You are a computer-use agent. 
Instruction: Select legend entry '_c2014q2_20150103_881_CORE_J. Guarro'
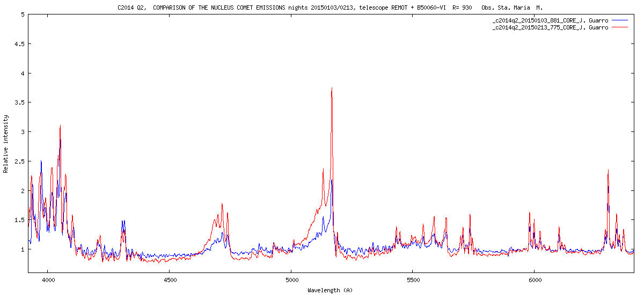point(550,20)
